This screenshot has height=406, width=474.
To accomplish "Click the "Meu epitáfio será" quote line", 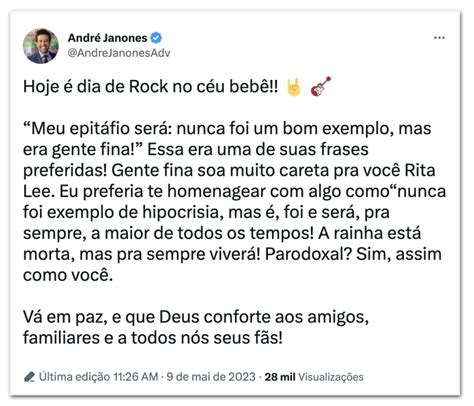I will point(227,129).
